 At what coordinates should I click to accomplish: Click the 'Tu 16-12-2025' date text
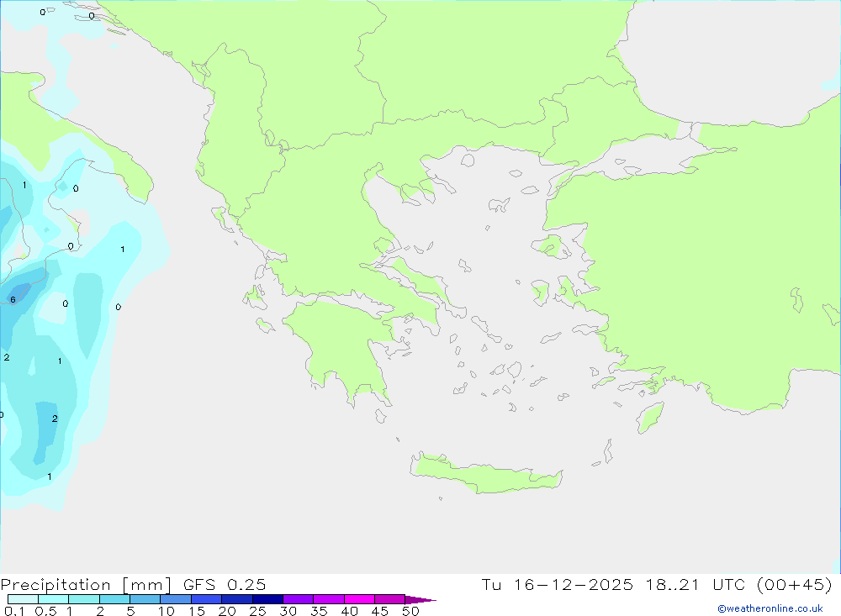557,585
